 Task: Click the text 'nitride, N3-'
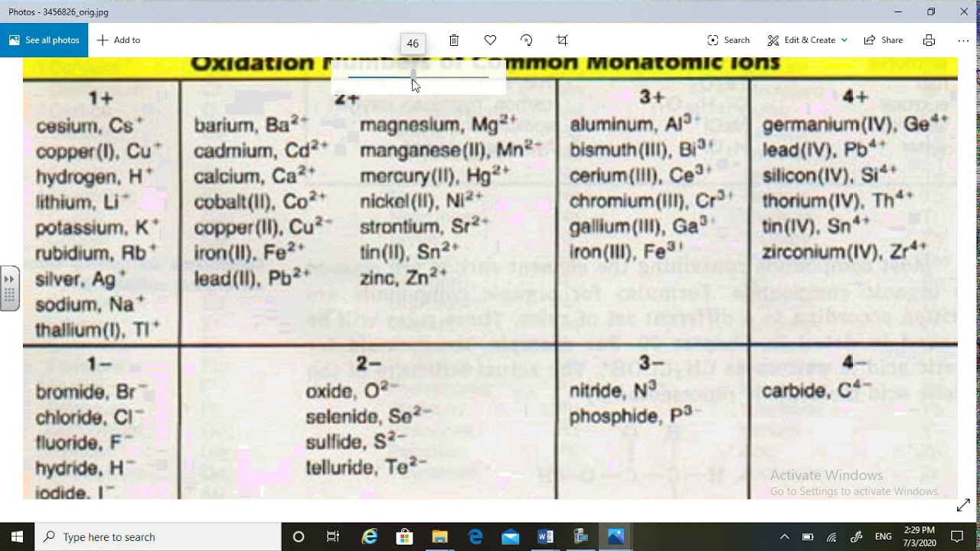pyautogui.click(x=613, y=390)
